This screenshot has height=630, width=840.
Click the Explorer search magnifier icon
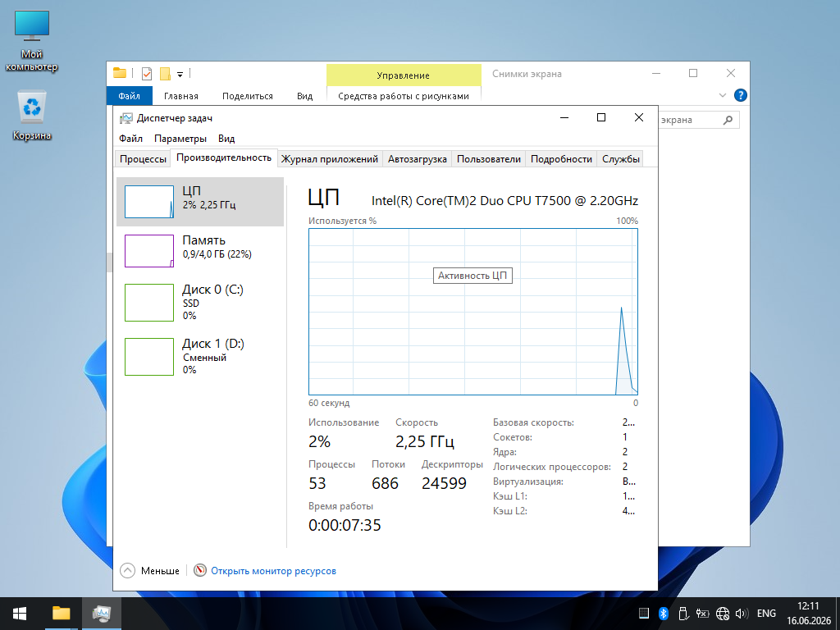pyautogui.click(x=728, y=120)
